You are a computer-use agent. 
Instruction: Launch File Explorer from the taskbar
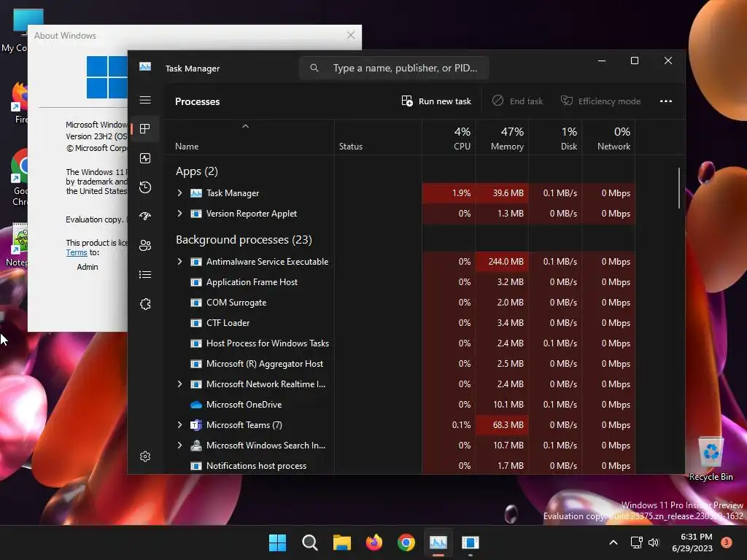(342, 542)
